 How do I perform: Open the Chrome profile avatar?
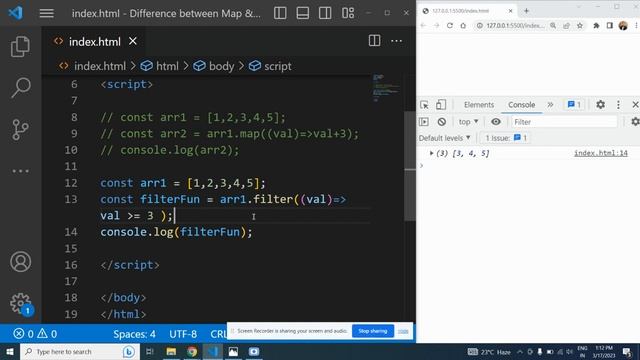tap(623, 26)
